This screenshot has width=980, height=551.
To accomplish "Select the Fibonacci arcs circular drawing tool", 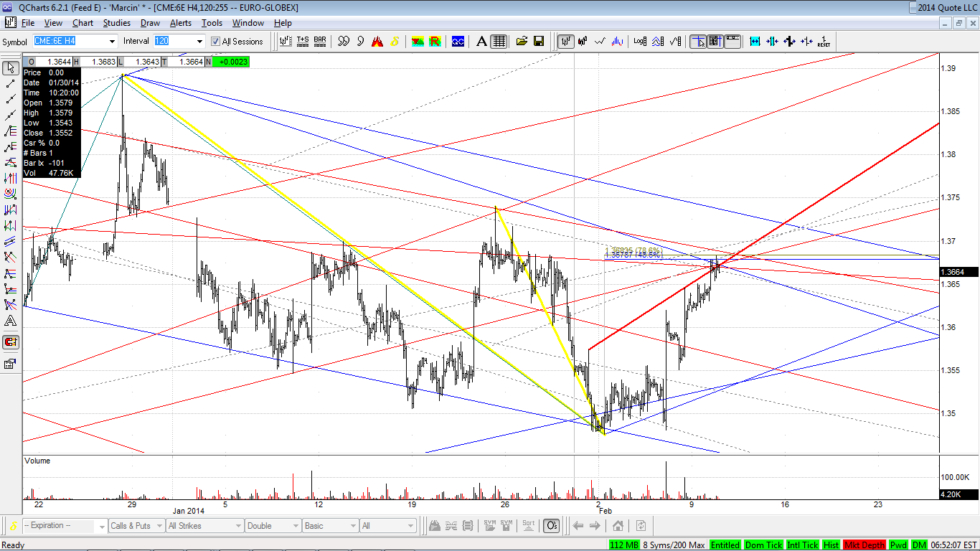I will tap(10, 194).
